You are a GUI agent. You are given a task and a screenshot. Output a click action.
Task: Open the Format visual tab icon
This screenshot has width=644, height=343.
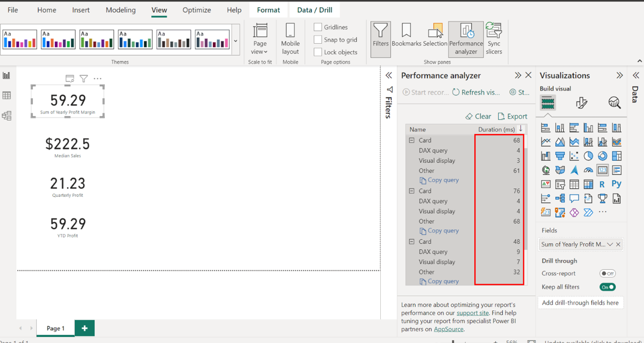[x=581, y=103]
